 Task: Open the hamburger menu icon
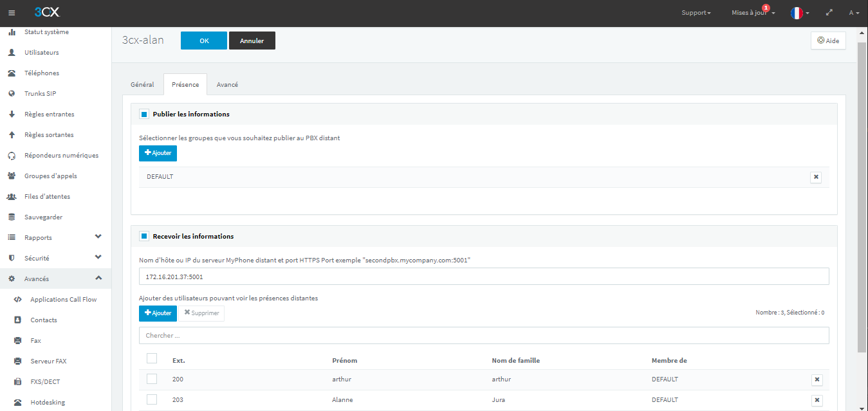click(x=12, y=13)
